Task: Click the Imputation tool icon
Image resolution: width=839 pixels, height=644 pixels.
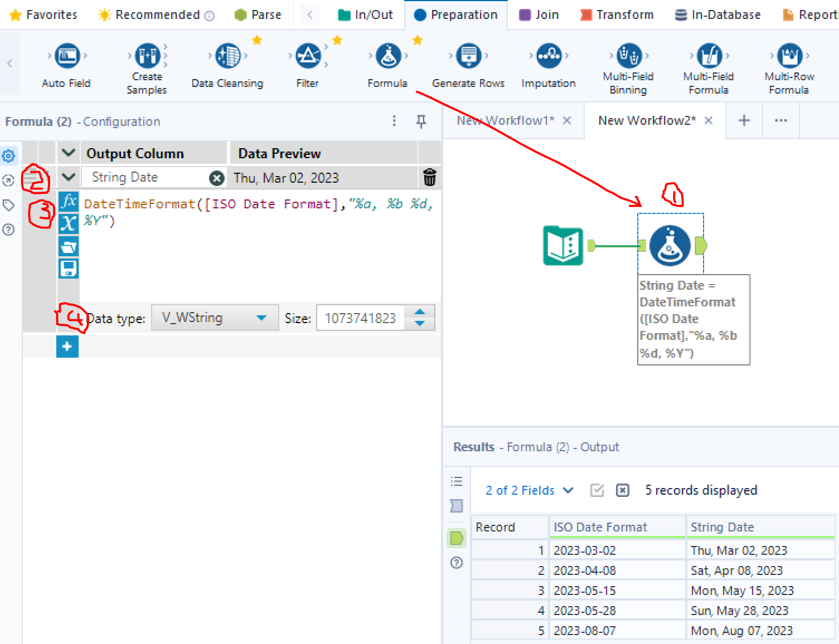Action: tap(549, 56)
